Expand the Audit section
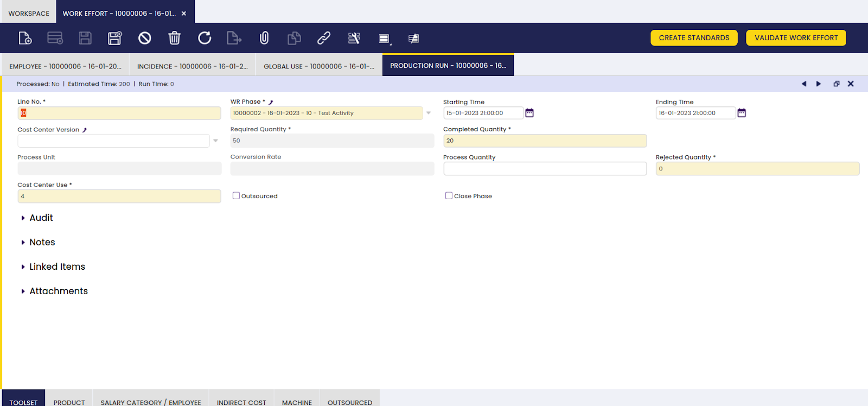This screenshot has width=868, height=406. (41, 218)
